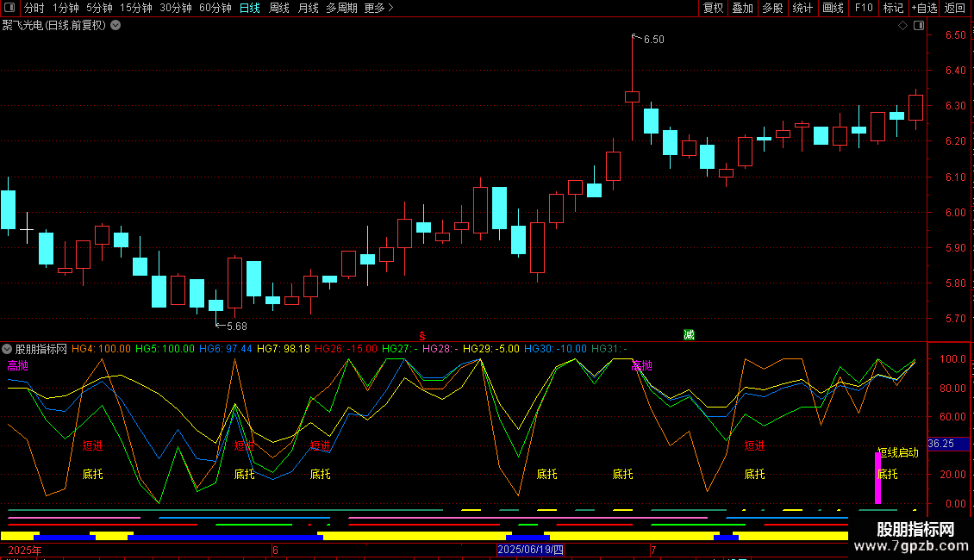Click the HG26: -15.00 indicator value
This screenshot has width=974, height=560.
(346, 349)
